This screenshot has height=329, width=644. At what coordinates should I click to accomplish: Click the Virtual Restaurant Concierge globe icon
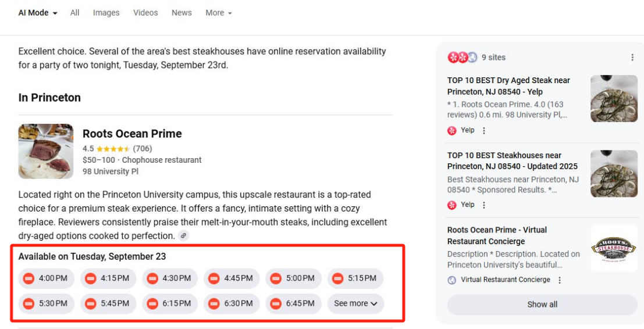452,280
